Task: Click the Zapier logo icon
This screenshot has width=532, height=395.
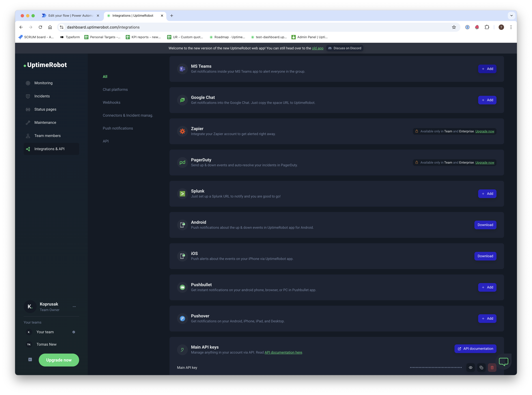Action: coord(182,131)
